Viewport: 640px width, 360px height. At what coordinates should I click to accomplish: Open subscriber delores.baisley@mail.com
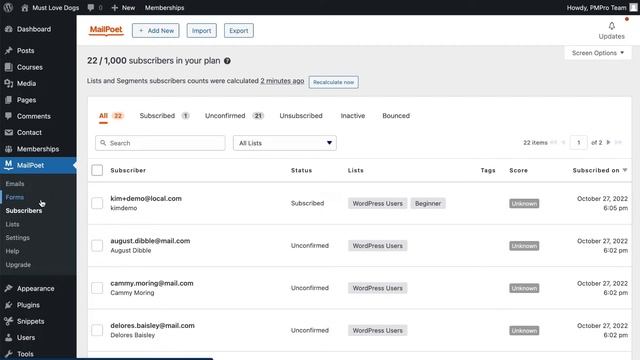point(152,326)
